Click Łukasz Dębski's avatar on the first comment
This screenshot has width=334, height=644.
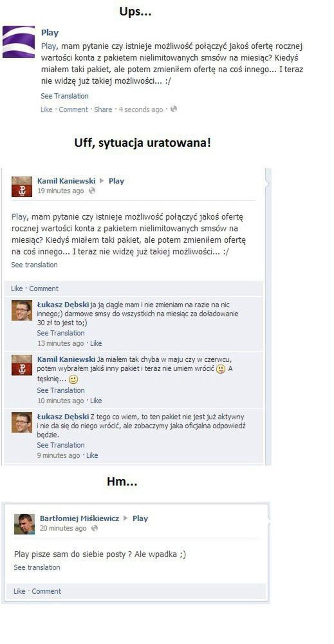point(22,310)
